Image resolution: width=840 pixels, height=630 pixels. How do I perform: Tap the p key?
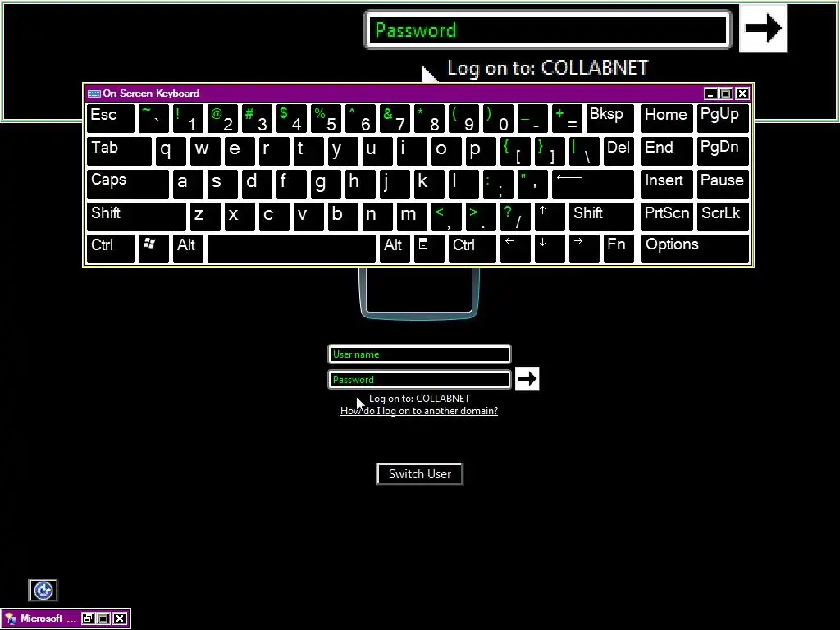pos(481,152)
